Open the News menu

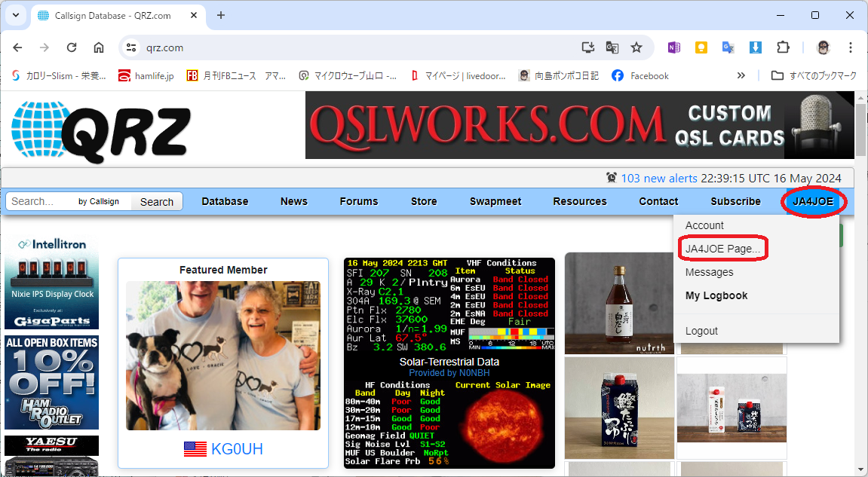click(x=294, y=201)
